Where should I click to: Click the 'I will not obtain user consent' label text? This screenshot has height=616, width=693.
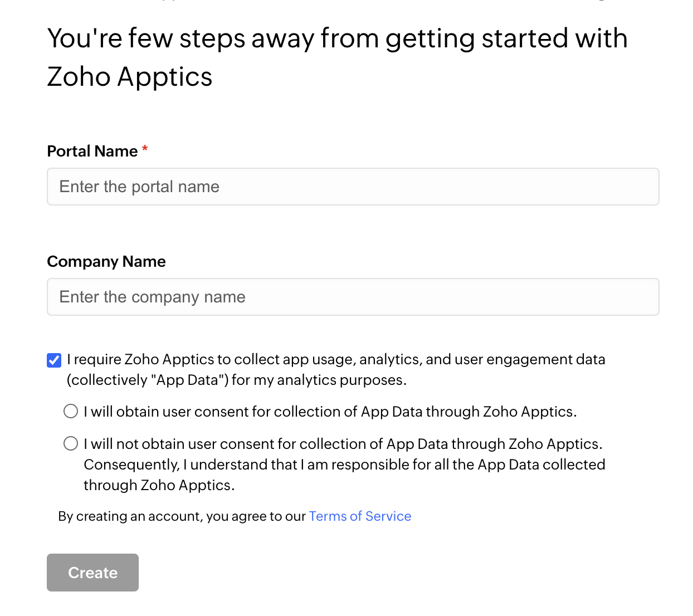click(x=343, y=444)
